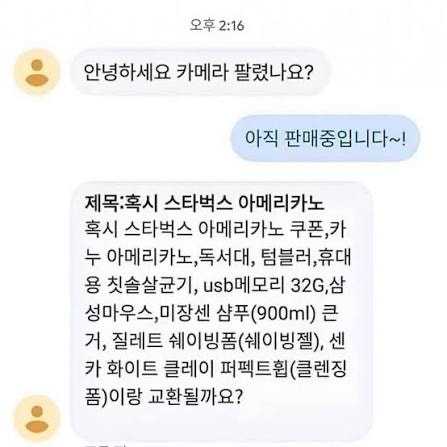Click the (쉐이빙젤) parenthetical text
447x447 pixels.
280,341
